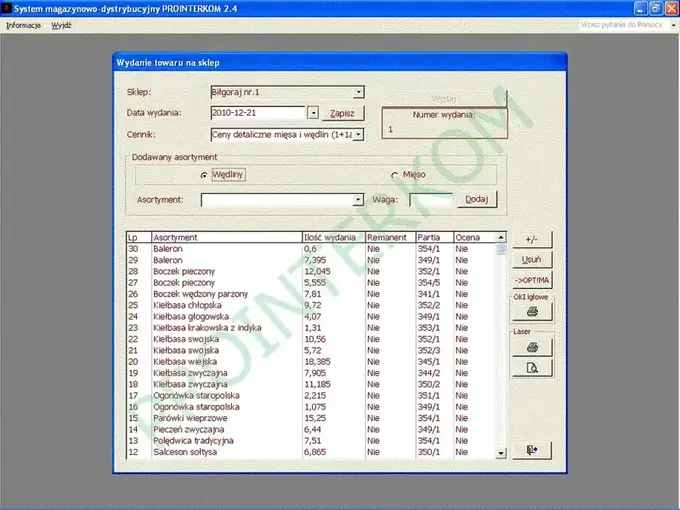Click quantity value 18,385
Viewport: 680px width, 510px height.
[x=317, y=362]
